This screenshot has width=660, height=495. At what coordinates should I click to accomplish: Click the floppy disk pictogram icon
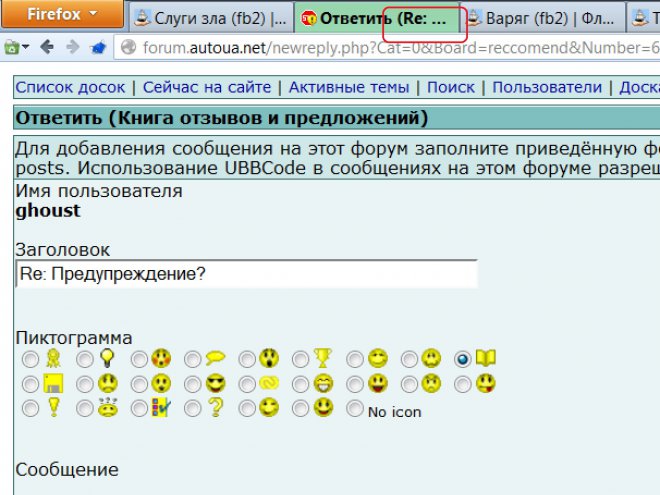click(53, 383)
